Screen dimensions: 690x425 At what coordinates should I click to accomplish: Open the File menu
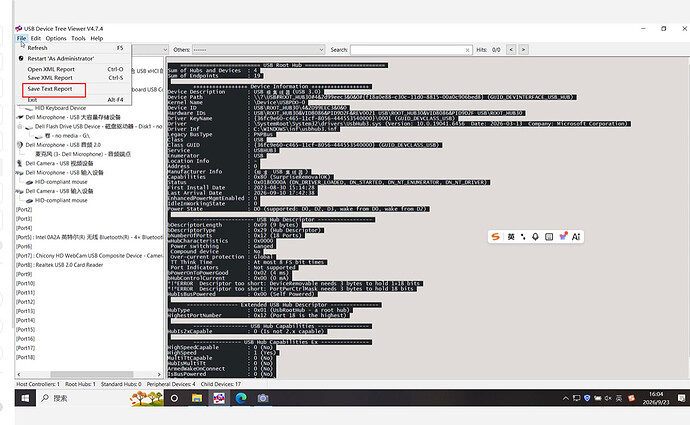point(21,38)
